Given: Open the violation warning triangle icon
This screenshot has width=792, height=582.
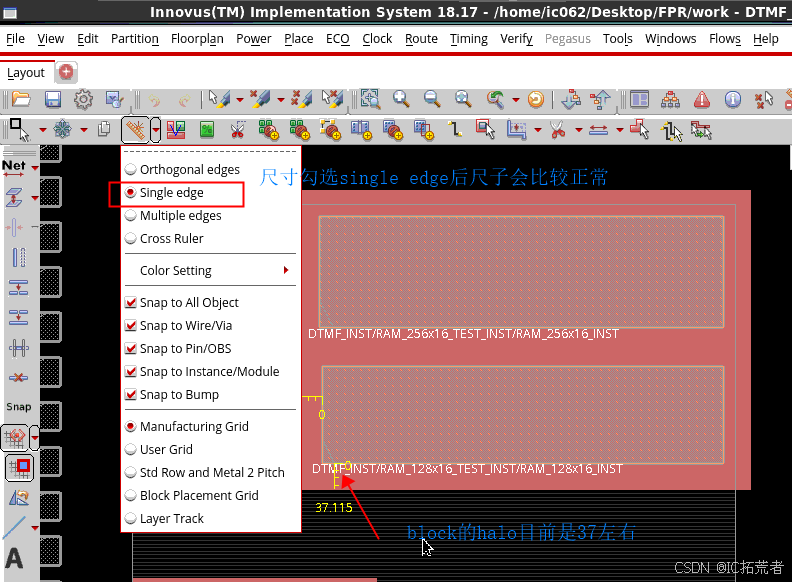Looking at the screenshot, I should 702,100.
